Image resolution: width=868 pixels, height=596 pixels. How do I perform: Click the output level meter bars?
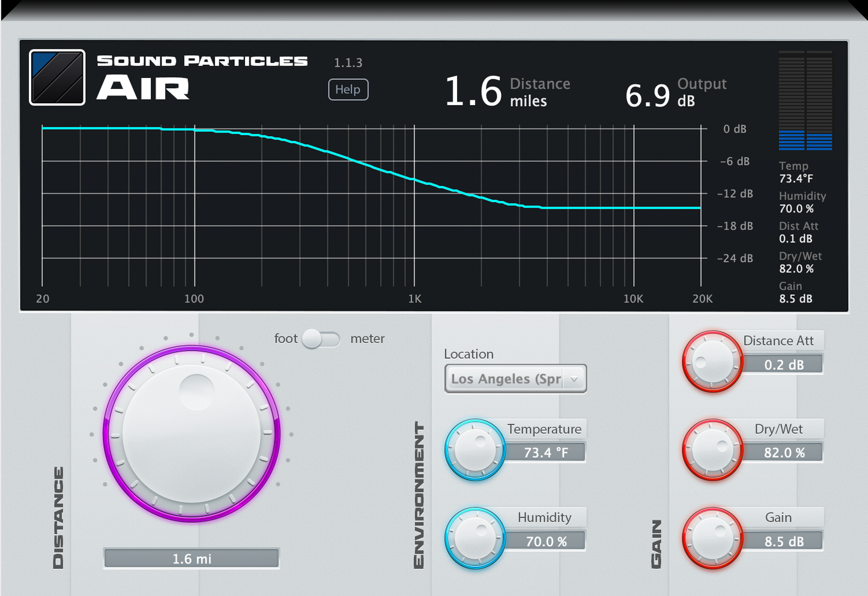tap(804, 99)
